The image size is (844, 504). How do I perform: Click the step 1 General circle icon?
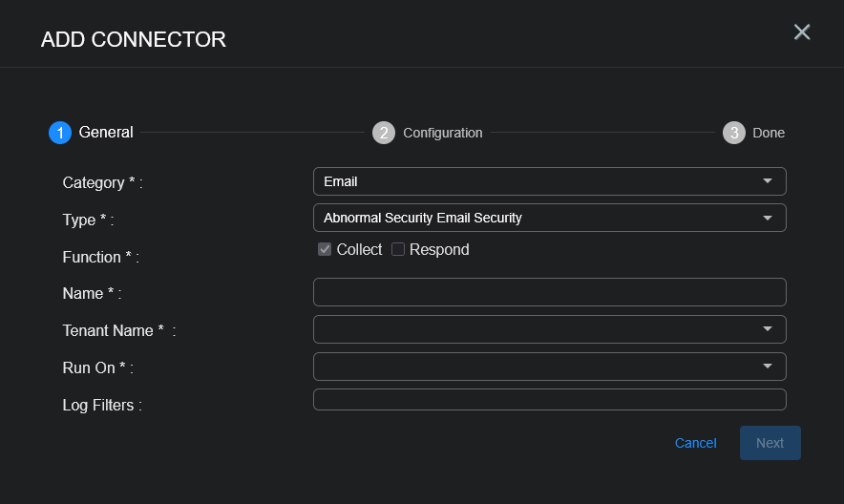(x=60, y=133)
